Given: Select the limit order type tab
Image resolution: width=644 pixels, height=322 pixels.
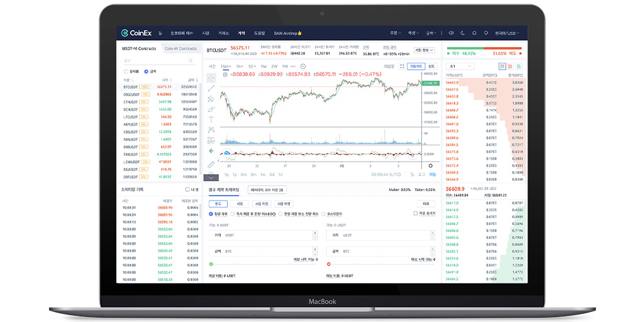Looking at the screenshot, I should (x=218, y=204).
